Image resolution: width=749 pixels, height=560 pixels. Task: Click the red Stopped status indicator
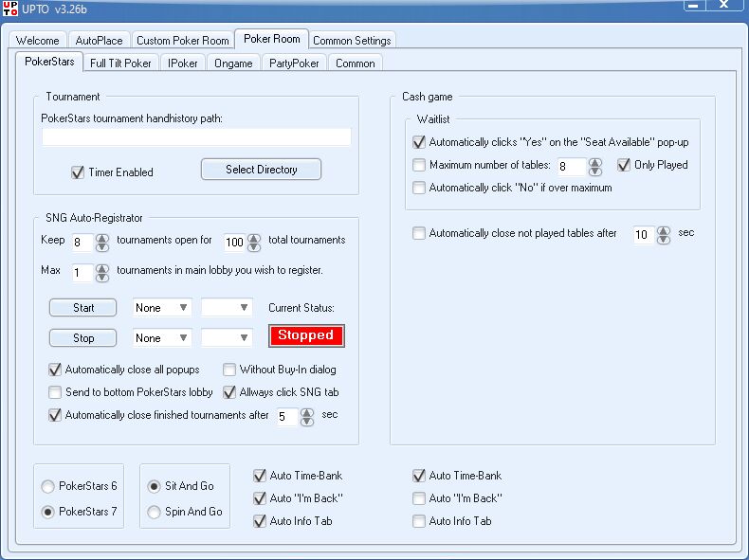[306, 335]
